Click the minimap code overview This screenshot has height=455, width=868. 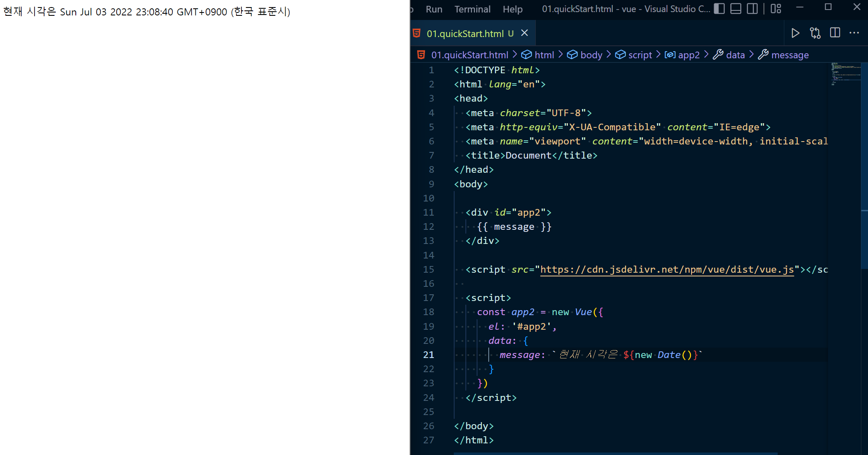[x=844, y=75]
